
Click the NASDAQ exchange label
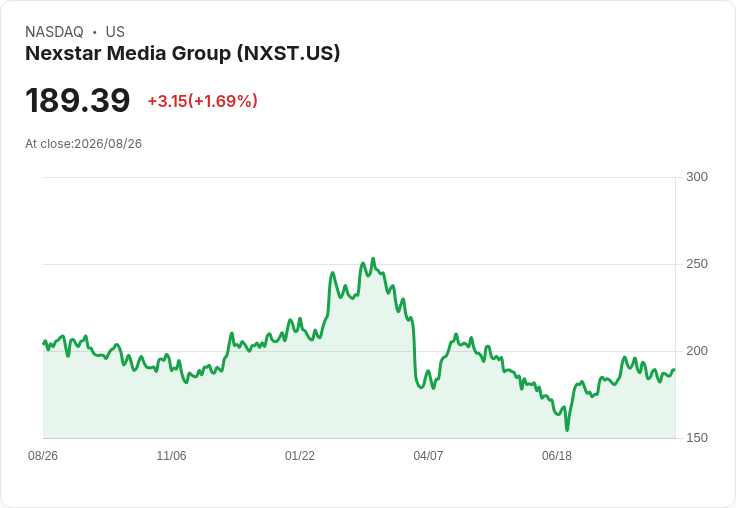pos(54,32)
